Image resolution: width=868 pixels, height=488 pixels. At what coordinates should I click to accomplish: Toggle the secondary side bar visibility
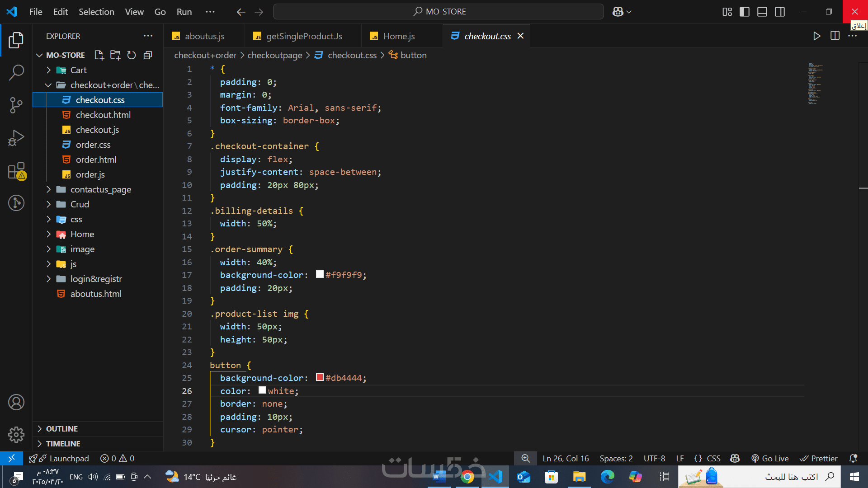[780, 12]
